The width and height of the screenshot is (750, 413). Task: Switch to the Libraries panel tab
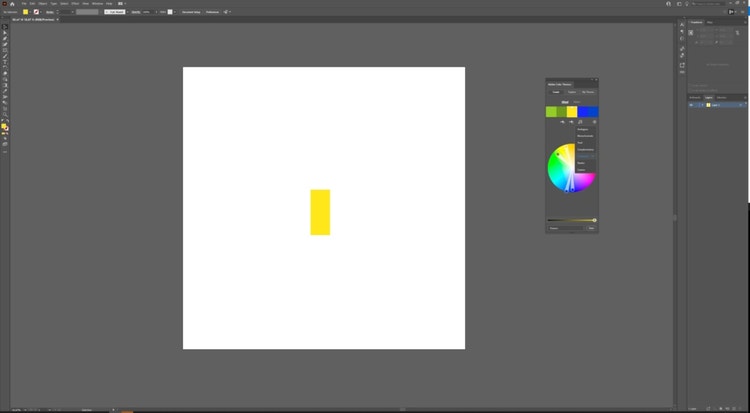click(721, 98)
